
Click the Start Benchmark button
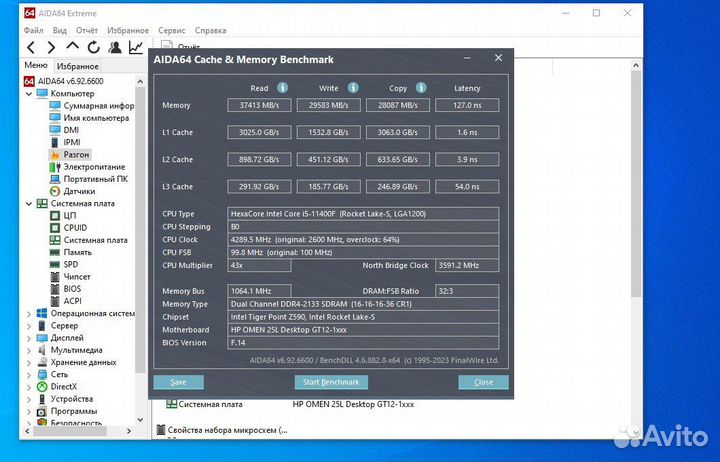[331, 382]
